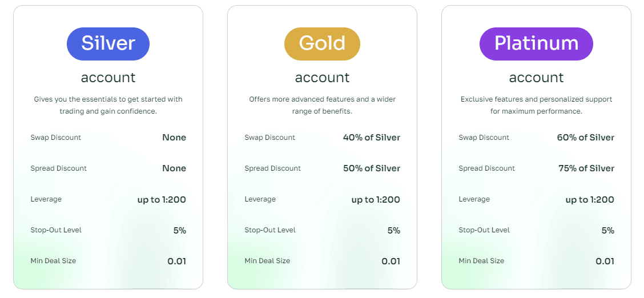This screenshot has width=644, height=298.
Task: Click the Platinum card description text
Action: coord(536,105)
